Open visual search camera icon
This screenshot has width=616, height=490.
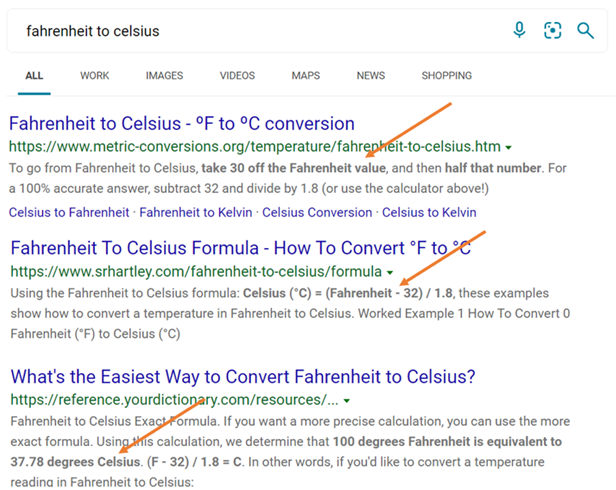pos(553,30)
